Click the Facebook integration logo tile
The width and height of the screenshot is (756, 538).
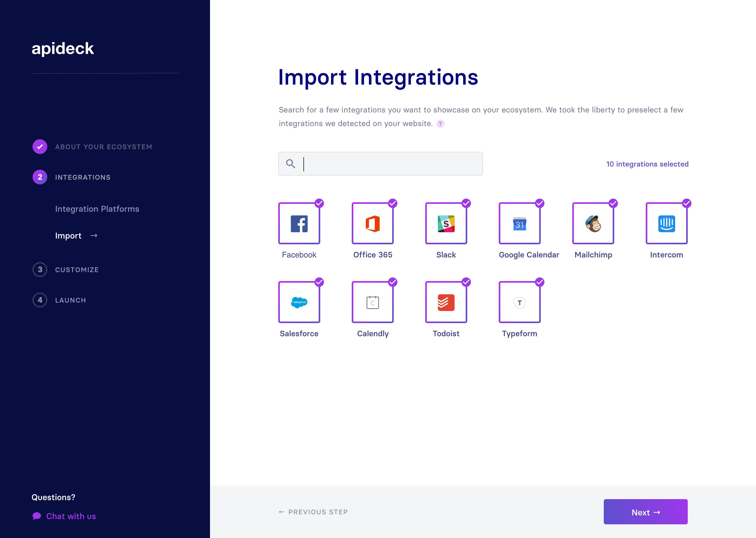tap(299, 223)
